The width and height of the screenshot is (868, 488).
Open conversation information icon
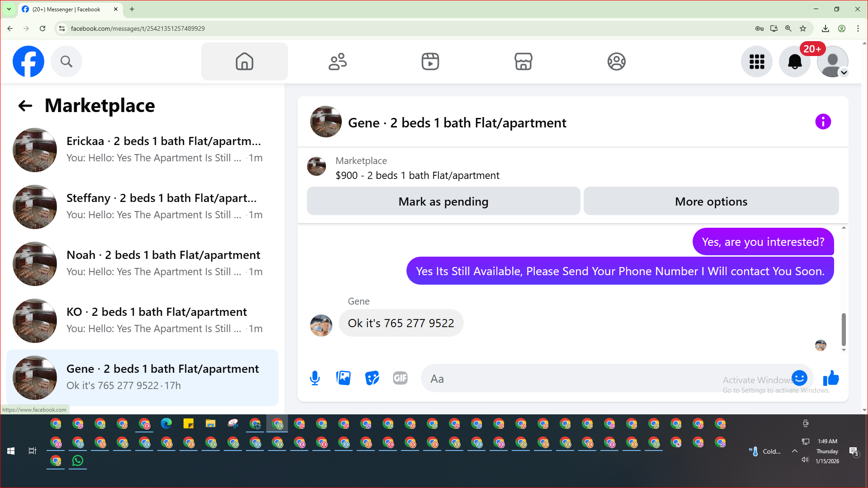[823, 122]
